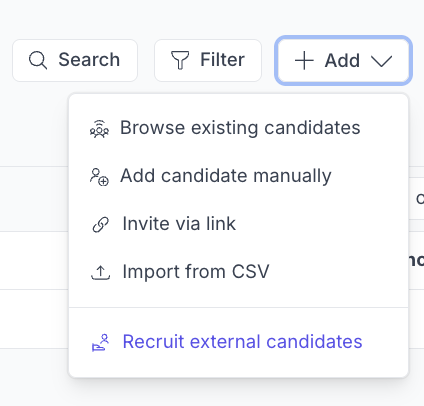Click the plus icon on Add button
Image resolution: width=424 pixels, height=406 pixels.
[x=304, y=61]
